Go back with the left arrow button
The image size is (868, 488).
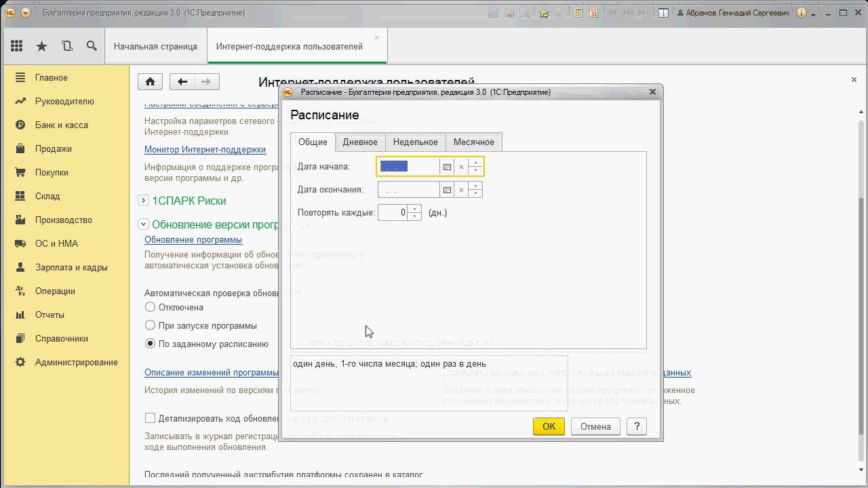tap(182, 81)
